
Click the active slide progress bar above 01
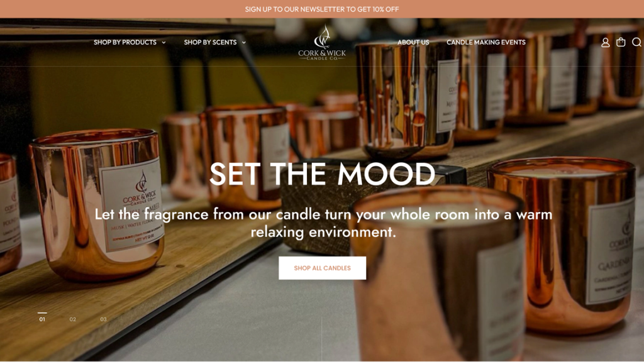[42, 312]
